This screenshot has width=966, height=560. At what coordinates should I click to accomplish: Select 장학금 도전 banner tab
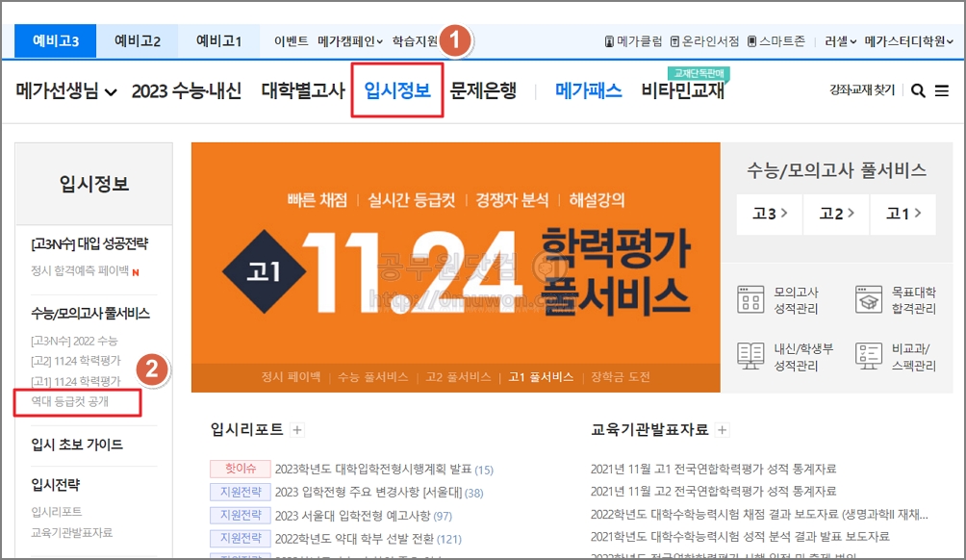pos(621,377)
